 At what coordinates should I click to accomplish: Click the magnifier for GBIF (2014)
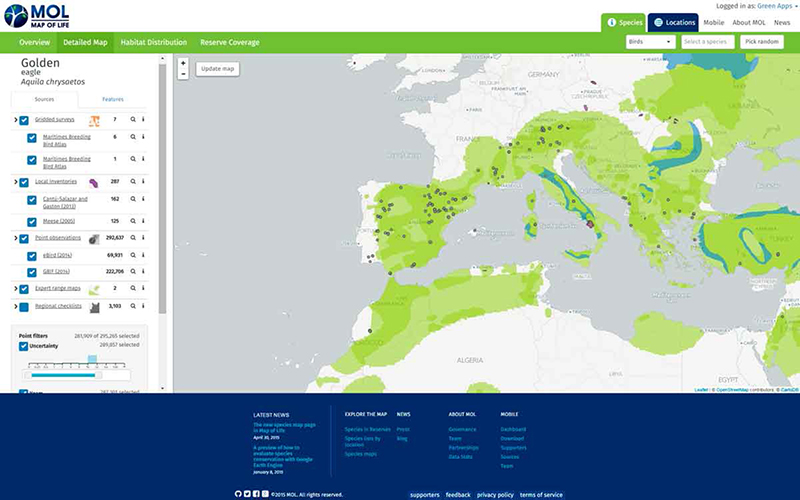(x=133, y=271)
